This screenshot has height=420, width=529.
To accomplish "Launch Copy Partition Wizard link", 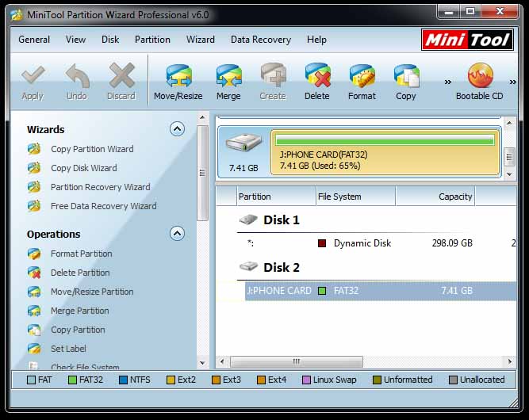I will point(92,149).
